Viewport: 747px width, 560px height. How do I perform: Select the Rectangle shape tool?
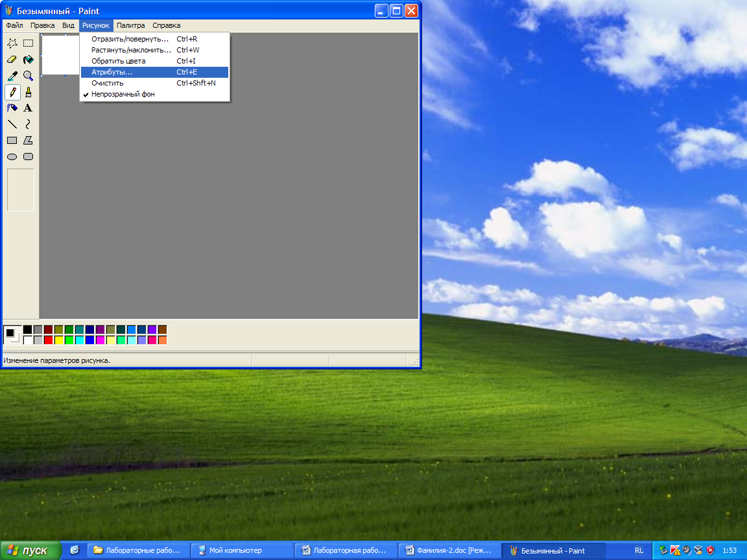[x=12, y=141]
